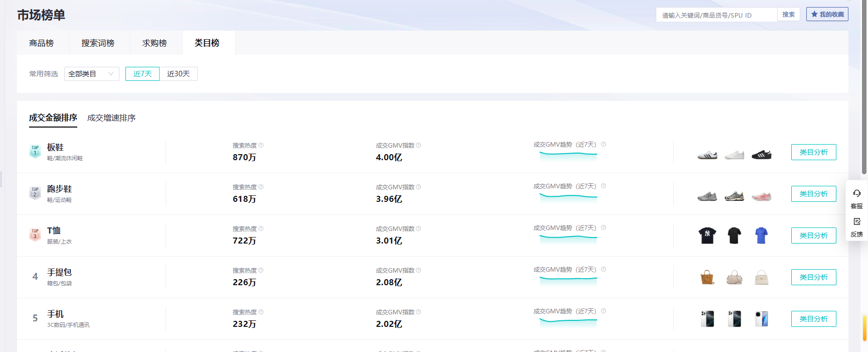The width and height of the screenshot is (868, 352).
Task: Click help icon beside 板鞋 成交GMV指数
Action: click(x=418, y=145)
